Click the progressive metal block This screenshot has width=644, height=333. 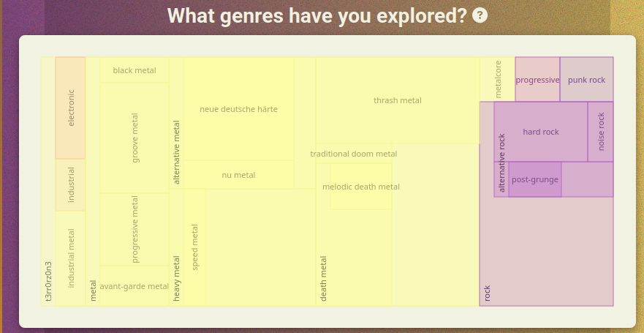coord(135,229)
